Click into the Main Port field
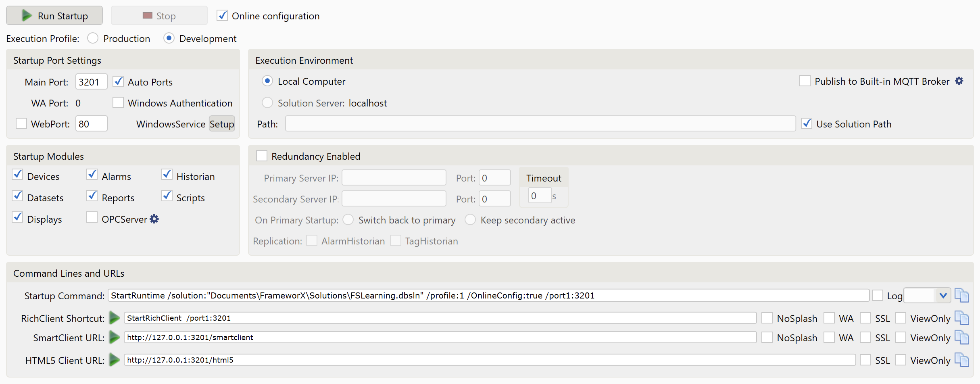This screenshot has height=384, width=980. pyautogui.click(x=91, y=82)
